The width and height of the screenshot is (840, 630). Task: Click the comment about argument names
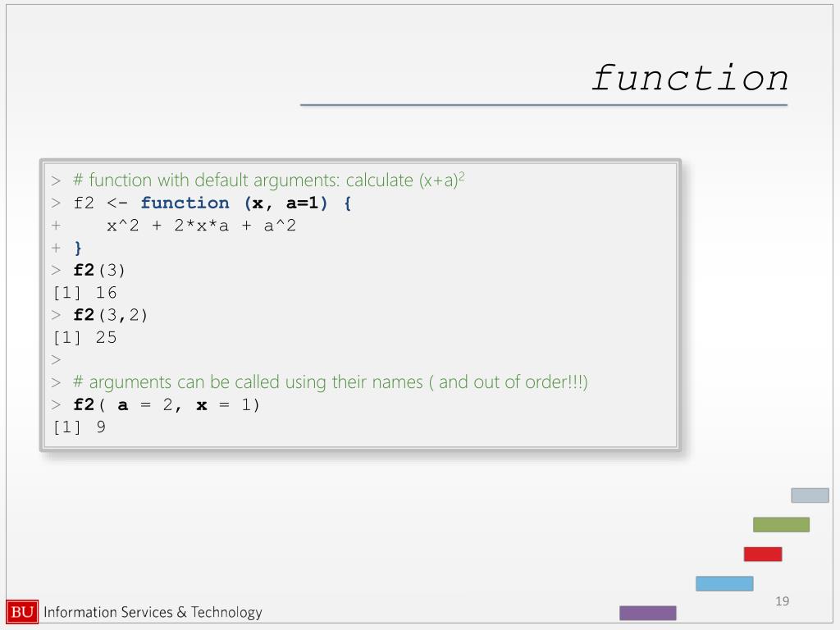[x=331, y=382]
